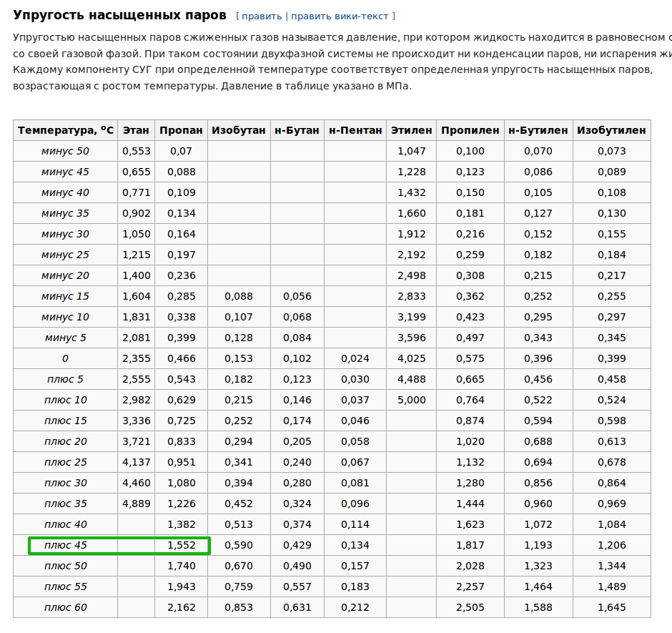Click the 'плюс 35' row label
Screen dimensions: 672x633
(65, 504)
